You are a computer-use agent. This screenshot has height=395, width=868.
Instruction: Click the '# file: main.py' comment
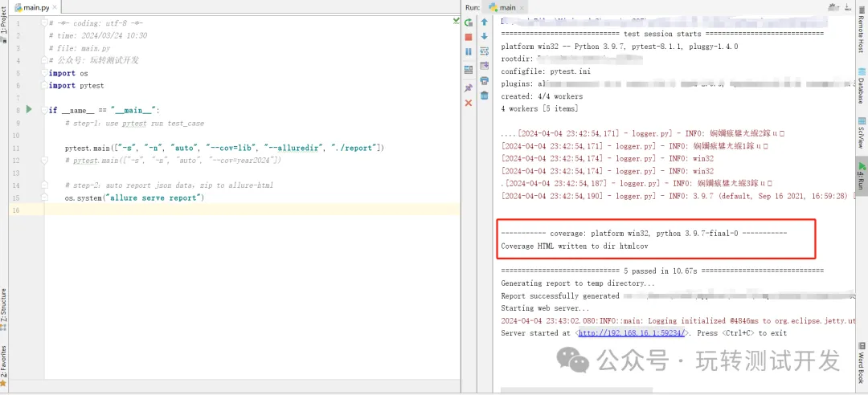[79, 48]
